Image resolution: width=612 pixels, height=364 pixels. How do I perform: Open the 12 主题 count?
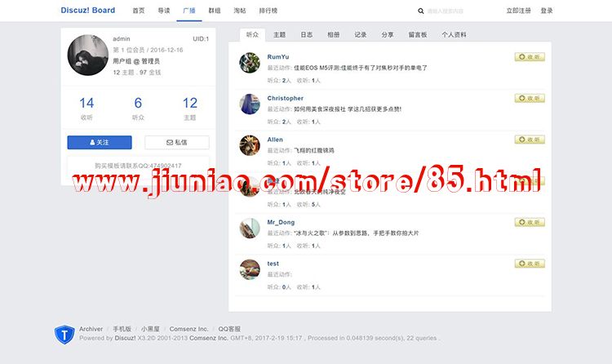[189, 109]
